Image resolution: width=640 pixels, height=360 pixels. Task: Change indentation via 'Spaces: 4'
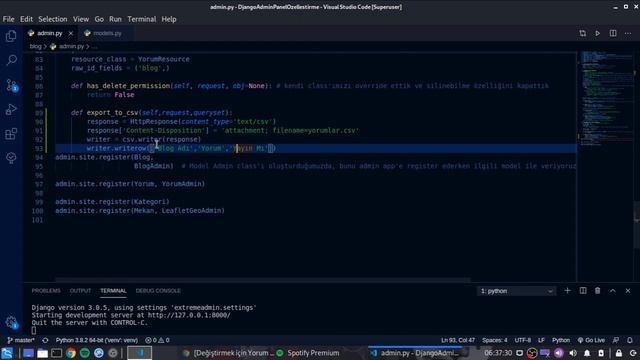(495, 340)
